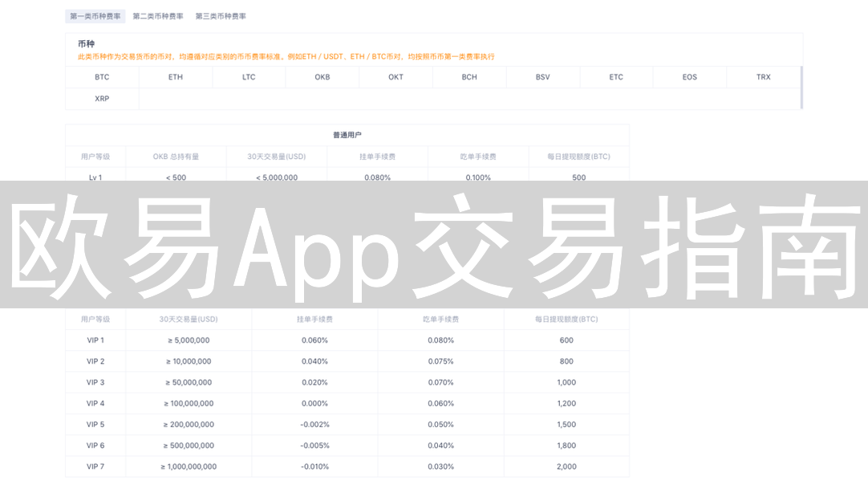Click the ≥ 50,000,000 volume cell
Screen dimensions: 868x489
[189, 383]
